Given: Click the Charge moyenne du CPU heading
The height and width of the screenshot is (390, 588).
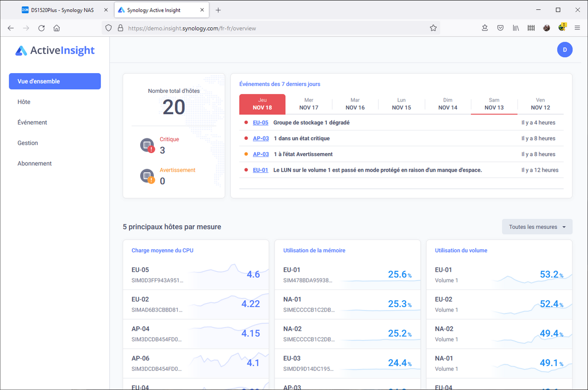Looking at the screenshot, I should (x=162, y=250).
